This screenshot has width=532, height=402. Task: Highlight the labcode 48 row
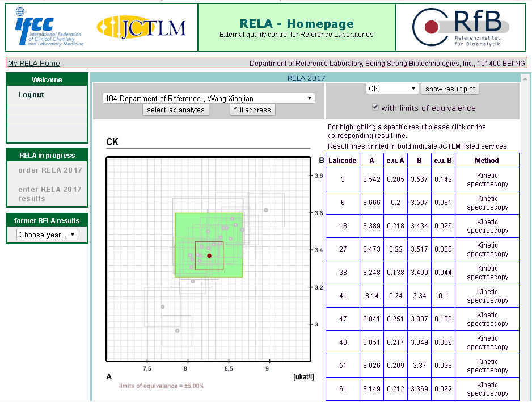[423, 342]
